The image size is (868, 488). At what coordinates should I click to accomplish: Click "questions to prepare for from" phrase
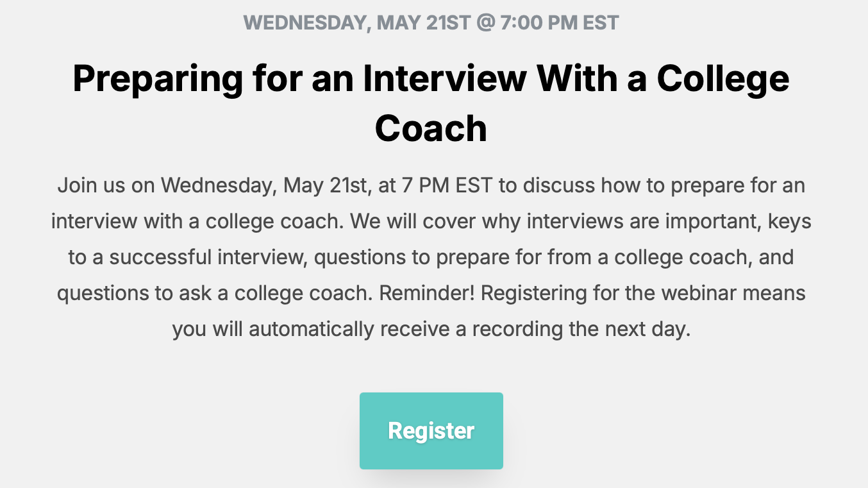coord(461,258)
